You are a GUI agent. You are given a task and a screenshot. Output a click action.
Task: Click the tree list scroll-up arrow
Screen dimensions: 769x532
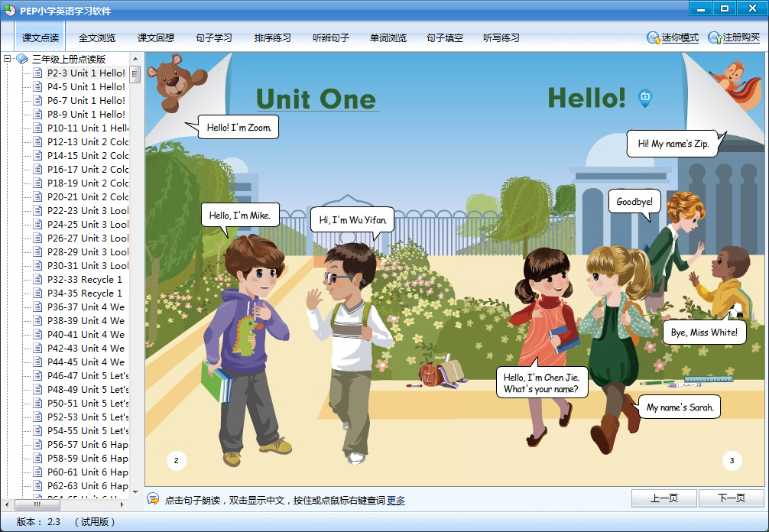tap(135, 59)
